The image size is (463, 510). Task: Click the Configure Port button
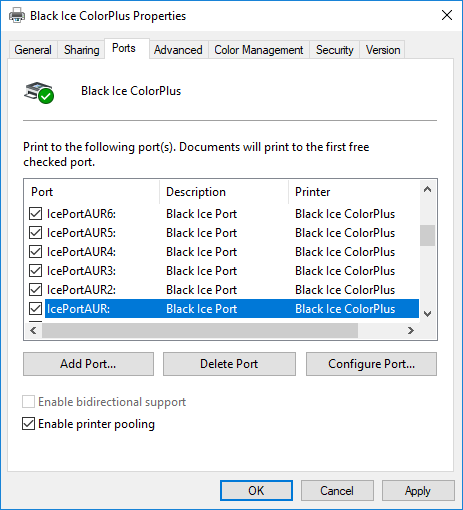point(371,364)
